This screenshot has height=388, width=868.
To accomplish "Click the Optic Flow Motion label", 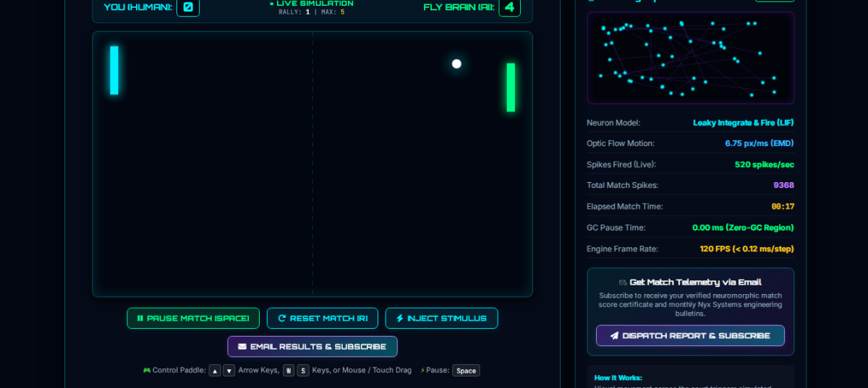I will click(621, 144).
